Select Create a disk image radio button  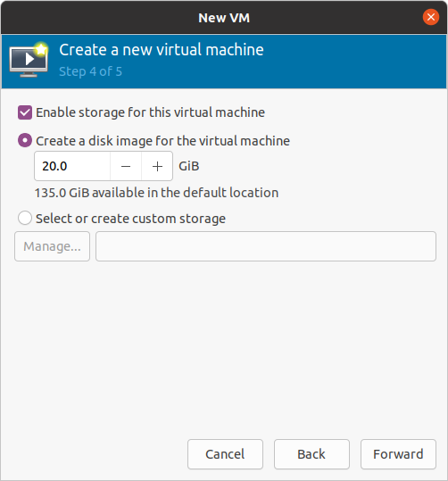coord(25,141)
